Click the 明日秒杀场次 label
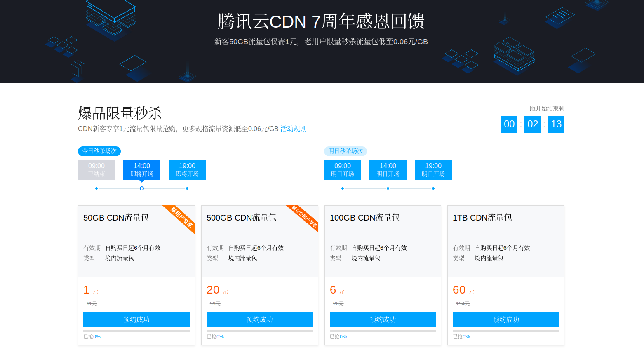644x364 pixels. [x=346, y=151]
